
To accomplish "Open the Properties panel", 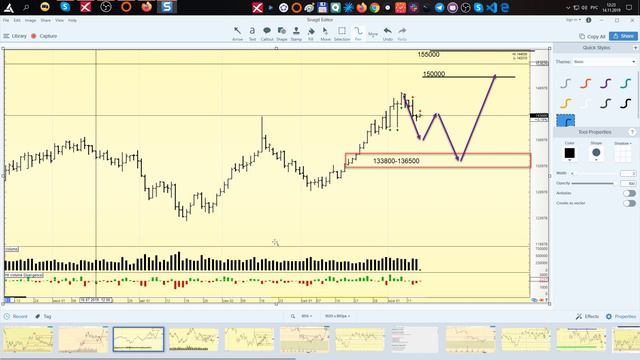I will click(x=621, y=316).
